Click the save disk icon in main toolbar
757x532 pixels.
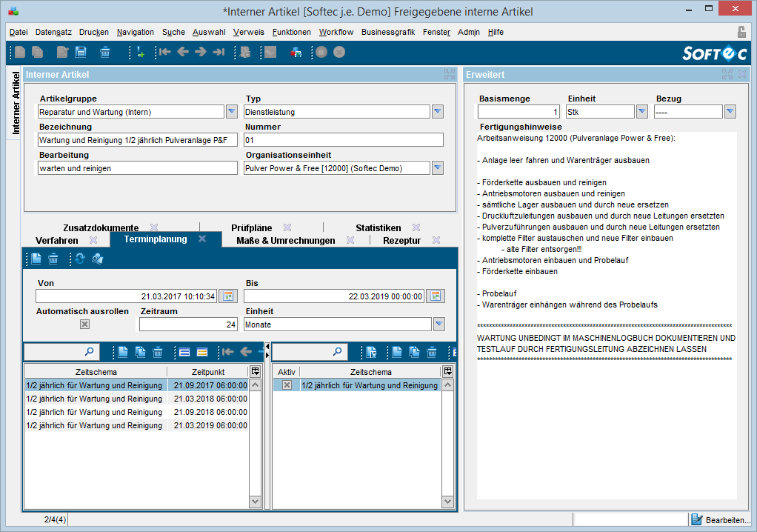[81, 52]
